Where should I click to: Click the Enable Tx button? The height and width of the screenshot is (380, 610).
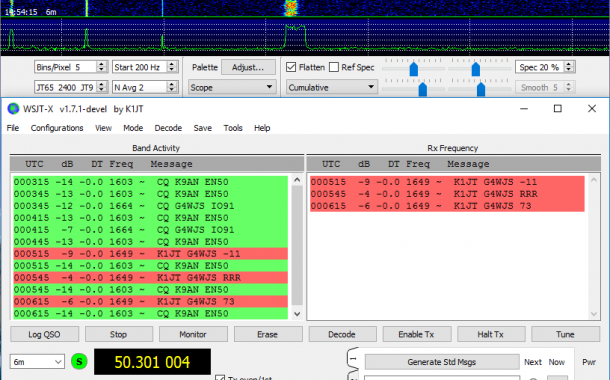click(417, 334)
